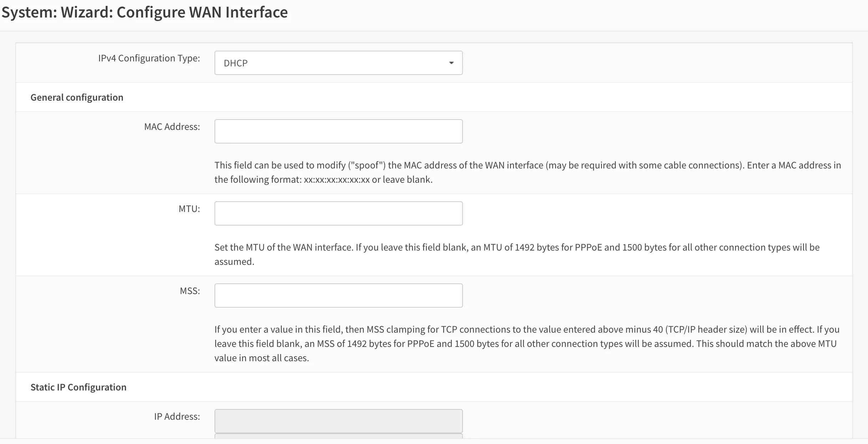The height and width of the screenshot is (444, 868).
Task: Click the 'IPv4 Configuration Type:' label
Action: [149, 58]
